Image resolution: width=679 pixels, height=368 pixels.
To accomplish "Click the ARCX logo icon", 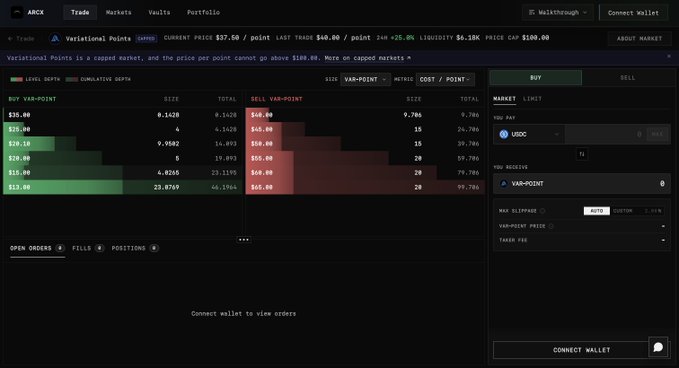I will 17,13.
